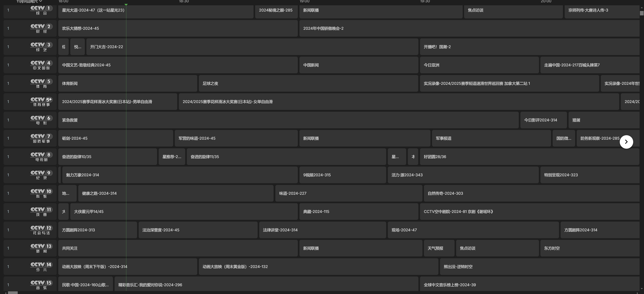The image size is (644, 294).
Task: Open program 军营的味道-2024-45
Action: coord(236,138)
